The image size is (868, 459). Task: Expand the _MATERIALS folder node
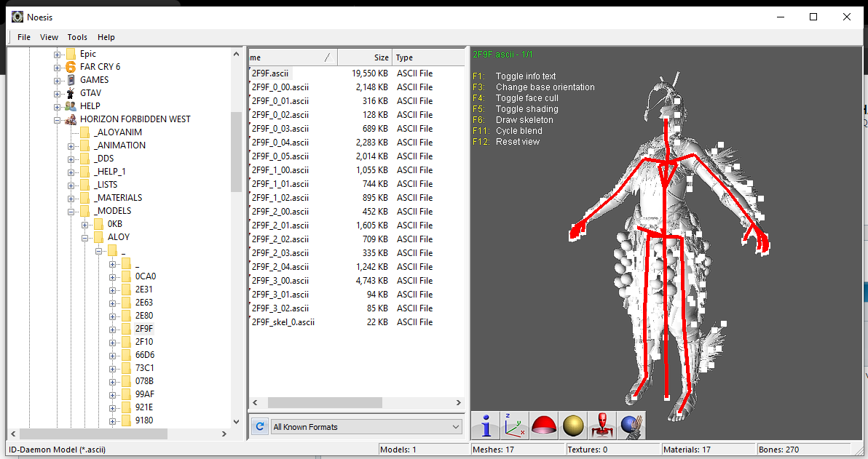coord(71,199)
